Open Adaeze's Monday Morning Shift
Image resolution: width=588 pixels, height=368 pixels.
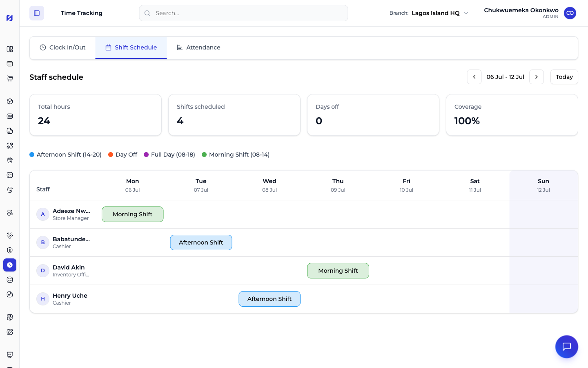[133, 214]
